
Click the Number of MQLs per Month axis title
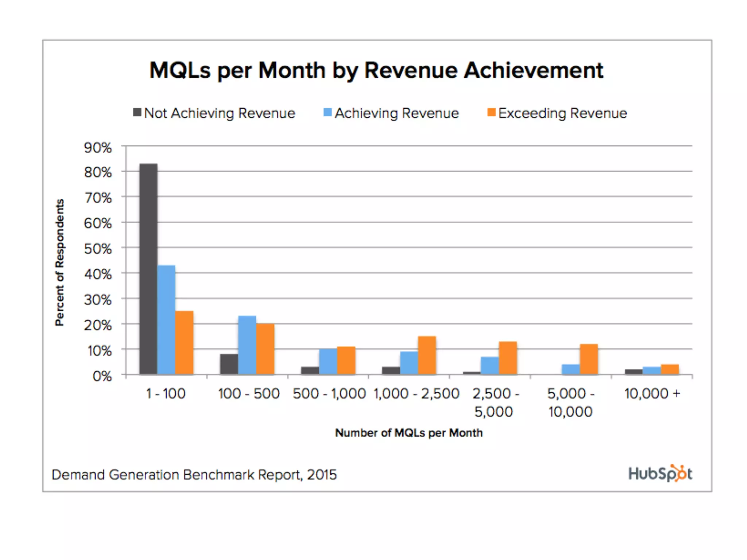pyautogui.click(x=409, y=433)
